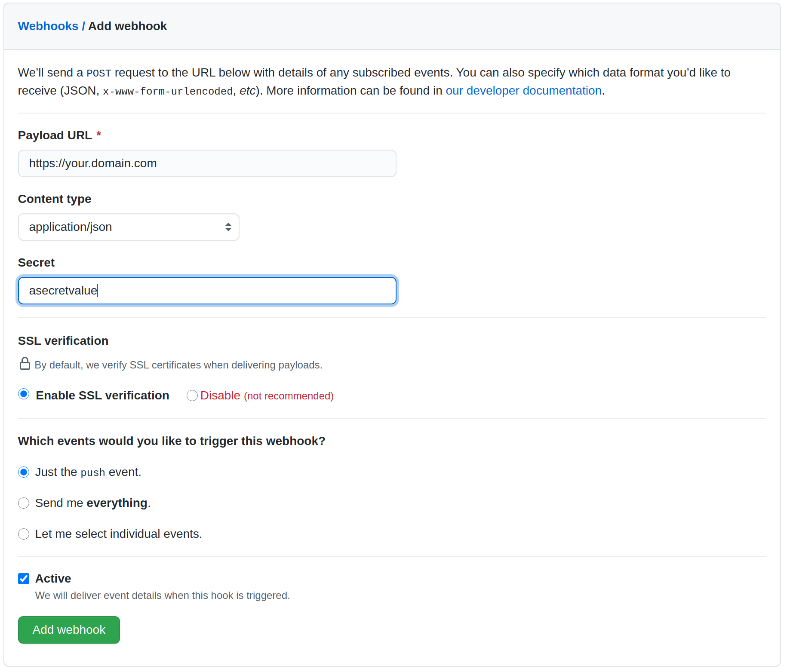
Task: Uncheck the Active checkbox
Action: tap(24, 578)
